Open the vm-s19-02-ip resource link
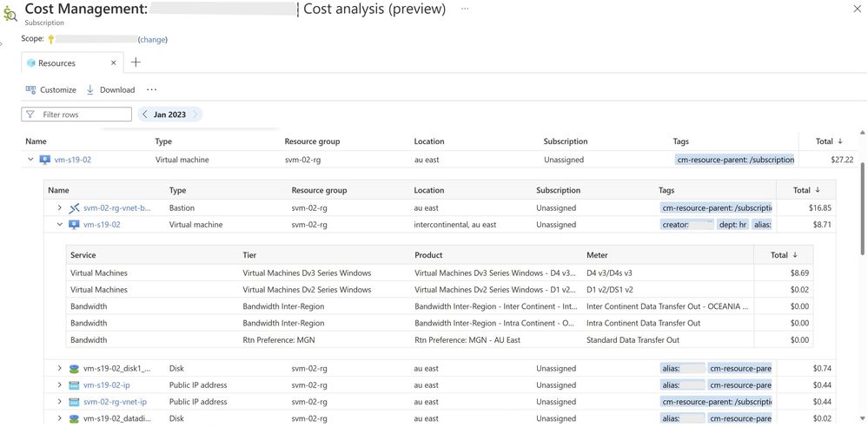868x427 pixels. click(x=106, y=385)
